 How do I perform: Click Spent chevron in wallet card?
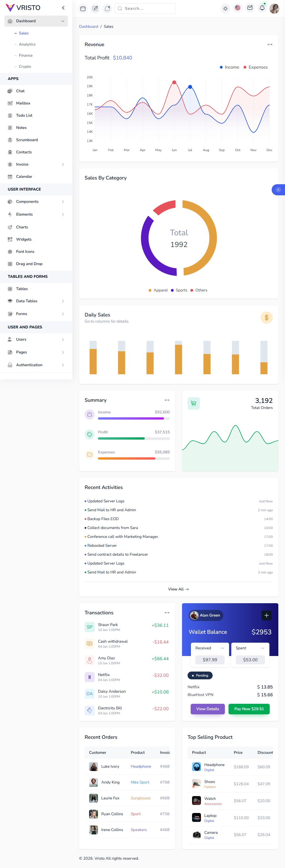coord(263,648)
